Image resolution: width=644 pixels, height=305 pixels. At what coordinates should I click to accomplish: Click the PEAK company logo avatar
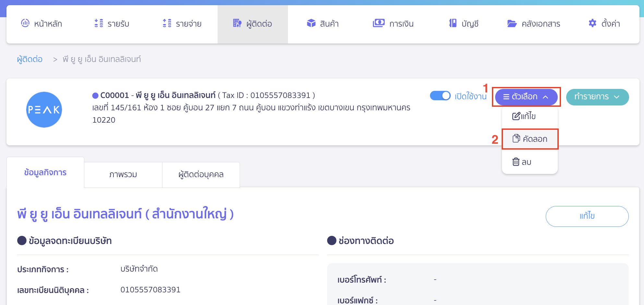click(44, 110)
